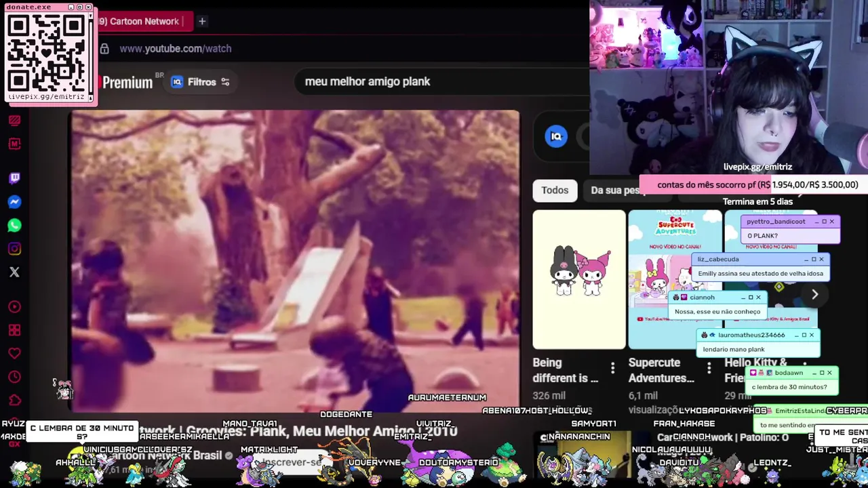868x488 pixels.
Task: Click chat username pyettro_bandicoot
Action: tap(776, 222)
